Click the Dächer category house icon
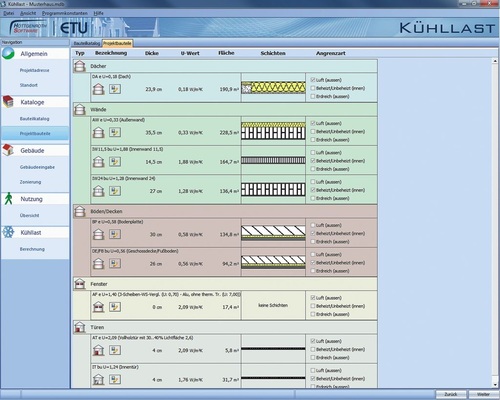Viewport: 500px width, 400px height. pyautogui.click(x=80, y=66)
